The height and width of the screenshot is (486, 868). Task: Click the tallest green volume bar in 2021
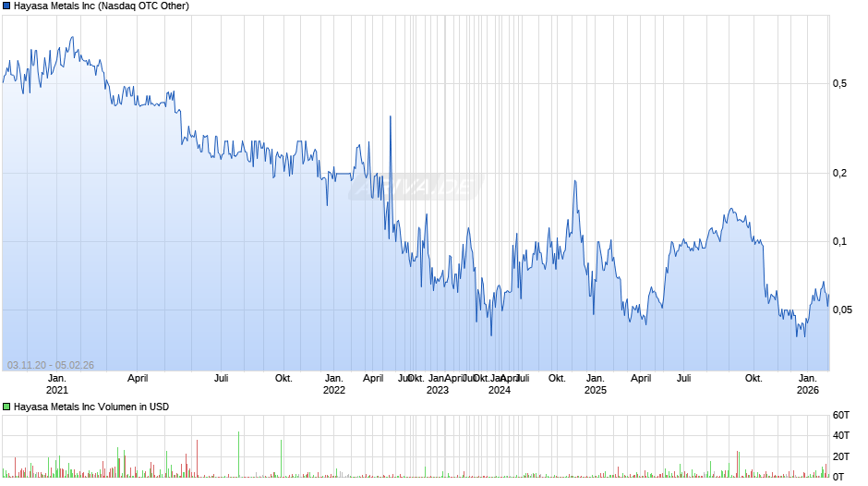[238, 455]
